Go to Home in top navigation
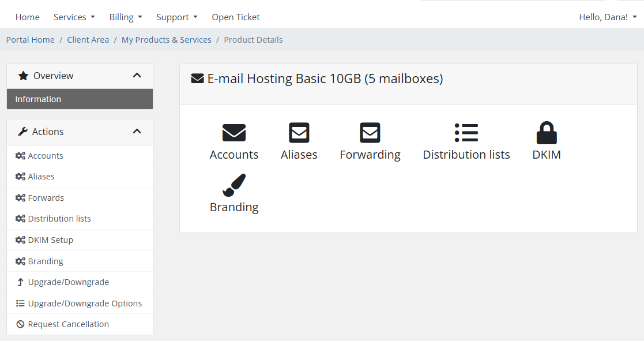This screenshot has width=644, height=341. coord(27,17)
